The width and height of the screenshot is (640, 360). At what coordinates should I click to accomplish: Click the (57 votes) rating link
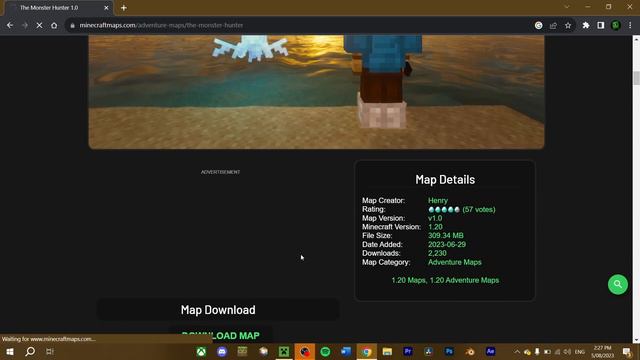478,209
